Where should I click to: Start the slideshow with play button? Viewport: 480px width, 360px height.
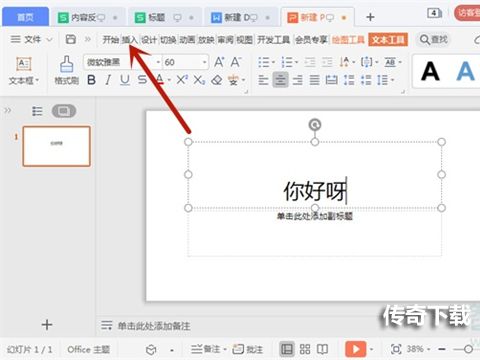(355, 349)
